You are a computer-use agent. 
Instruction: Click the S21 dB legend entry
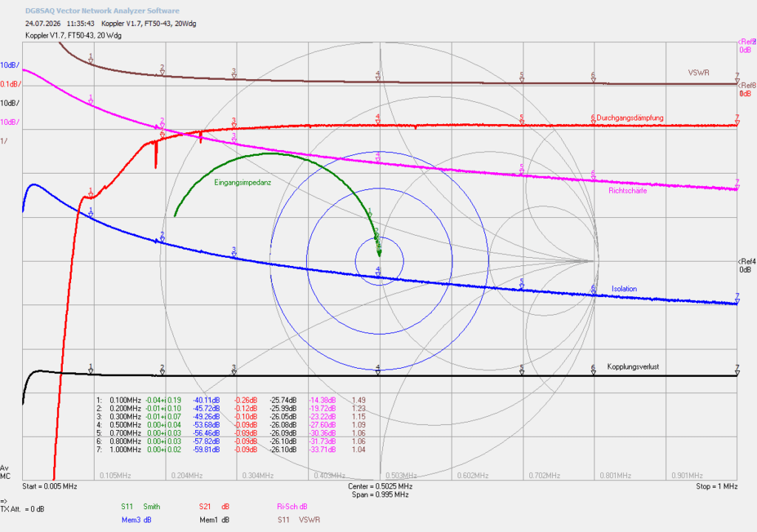point(214,506)
